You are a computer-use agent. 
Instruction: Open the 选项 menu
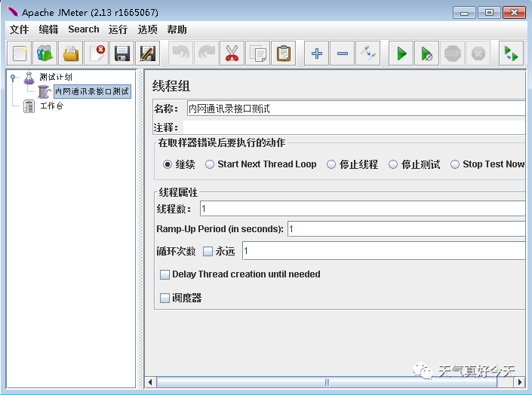(x=148, y=29)
